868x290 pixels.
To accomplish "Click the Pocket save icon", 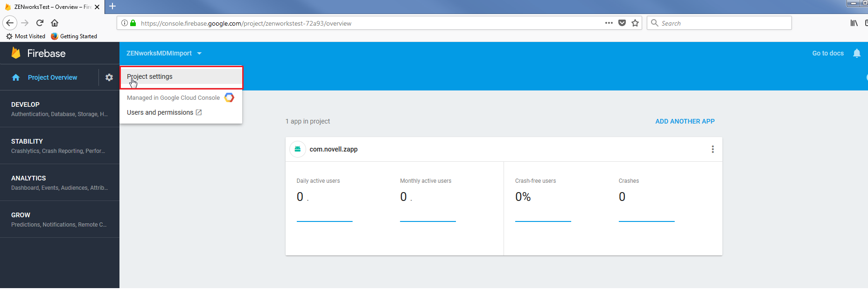I will pos(622,23).
